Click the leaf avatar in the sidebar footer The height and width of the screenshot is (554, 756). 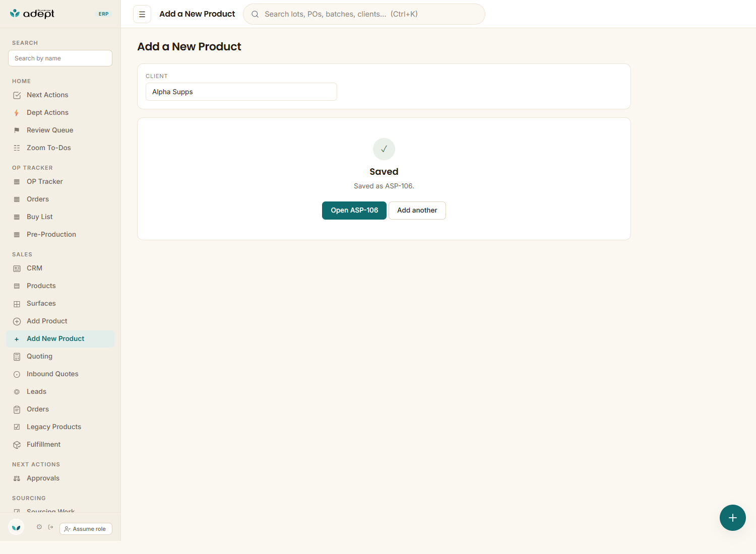(16, 527)
